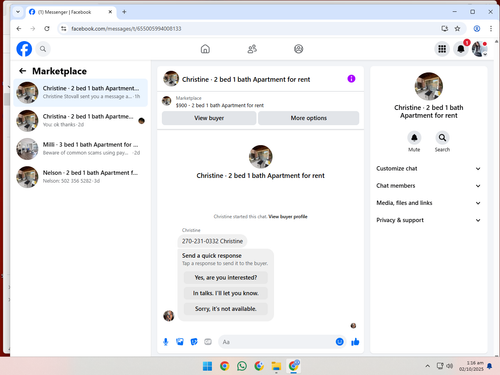Click the Facebook logo icon
500x375 pixels.
(x=24, y=49)
